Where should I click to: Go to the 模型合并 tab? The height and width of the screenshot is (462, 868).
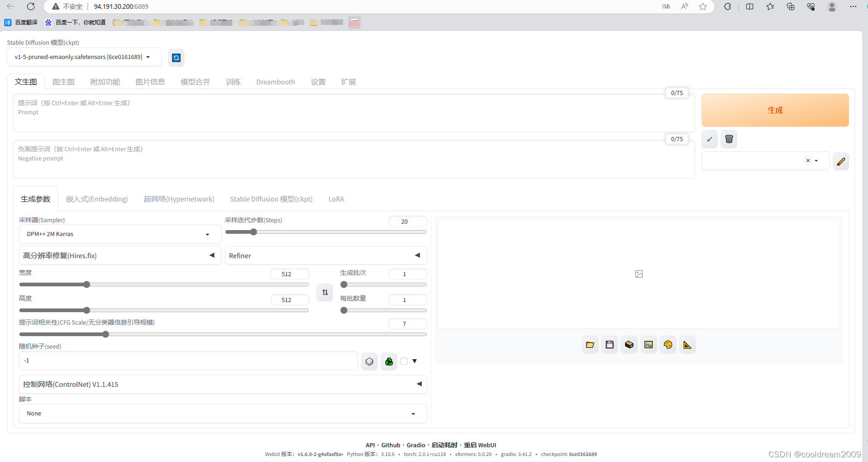tap(195, 82)
